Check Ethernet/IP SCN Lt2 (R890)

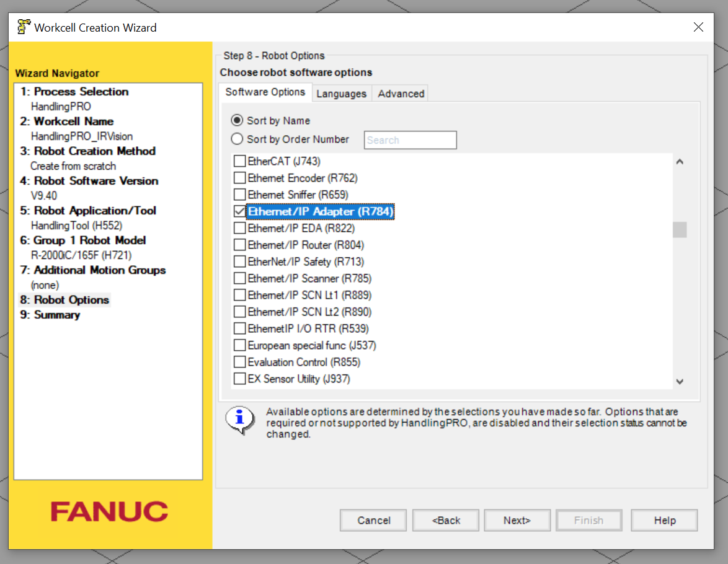(239, 312)
